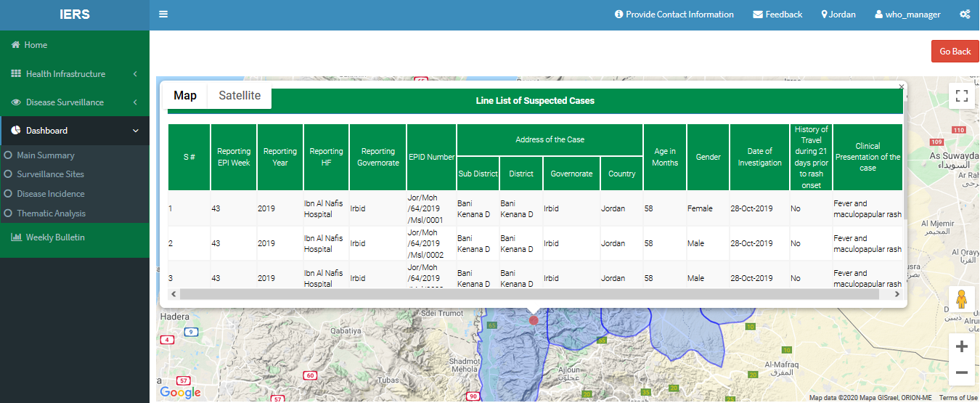Switch to the Satellite view tab
Screen dimensions: 980x403
pos(240,96)
